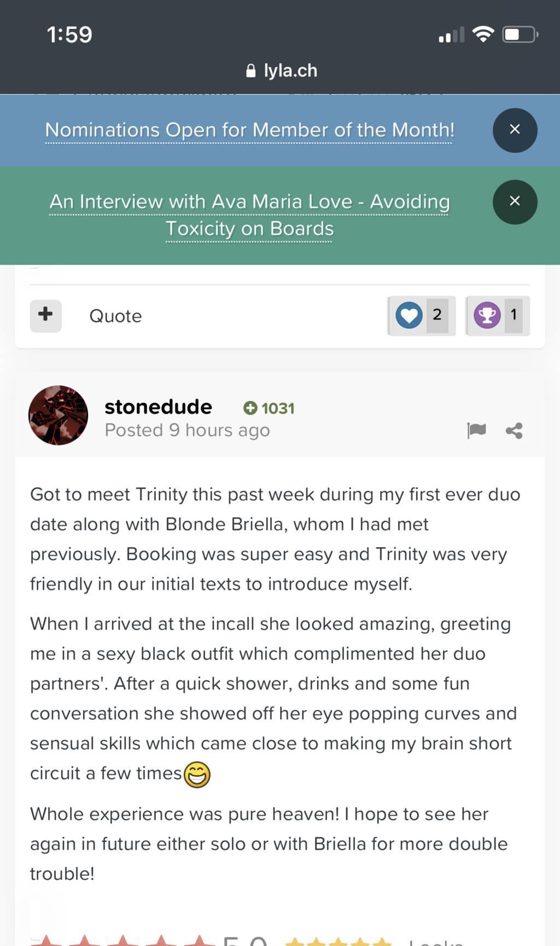
Task: Dismiss the Member of the Month banner
Action: 515,130
